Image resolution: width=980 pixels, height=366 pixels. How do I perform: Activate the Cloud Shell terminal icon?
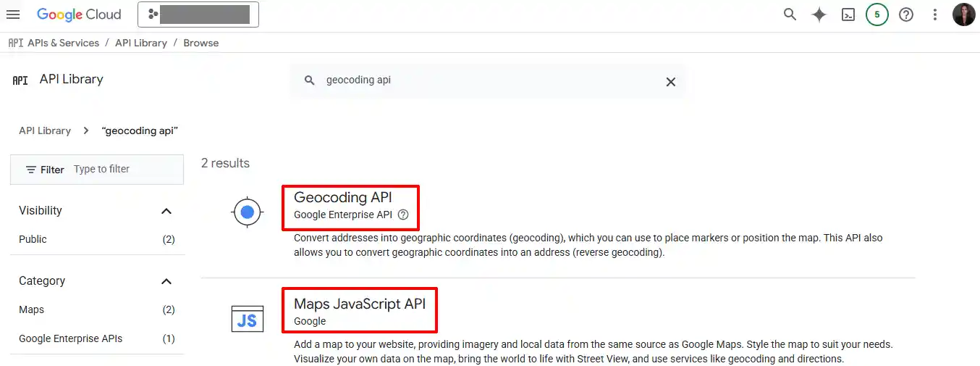click(x=848, y=14)
